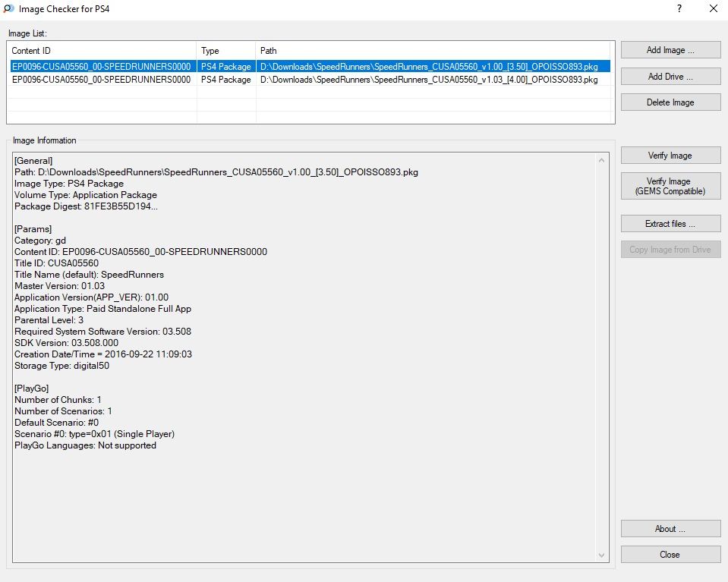
Task: Click the Package Digest line in information text
Action: coord(86,206)
